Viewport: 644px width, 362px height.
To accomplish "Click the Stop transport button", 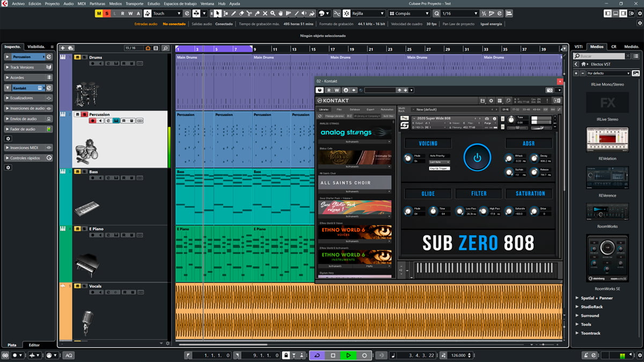I will [333, 355].
